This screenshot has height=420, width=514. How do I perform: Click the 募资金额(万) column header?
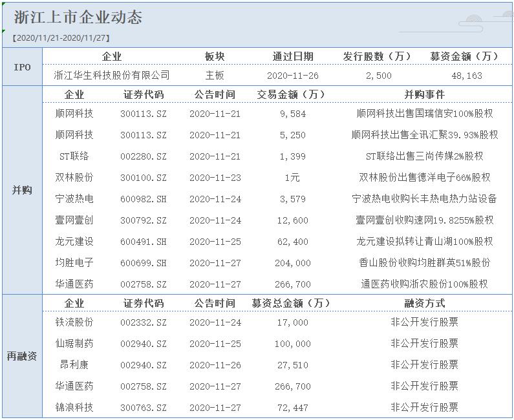pos(464,56)
